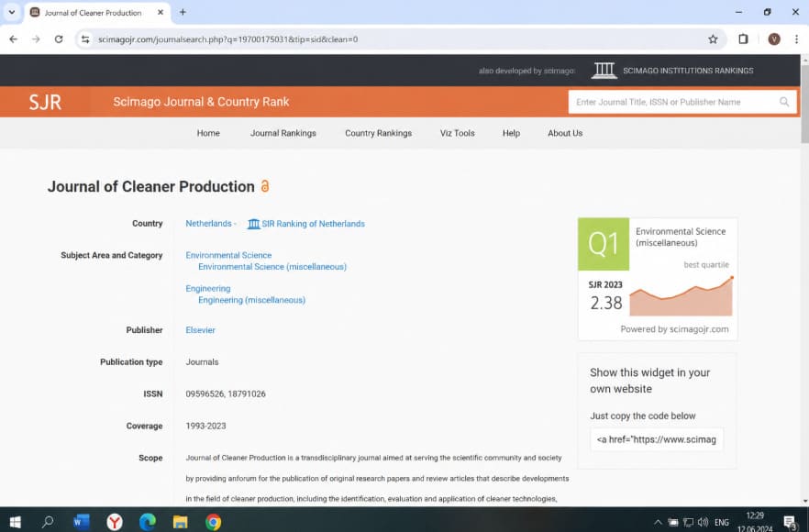Focus the journal title search field
This screenshot has height=532, width=809.
coord(675,102)
